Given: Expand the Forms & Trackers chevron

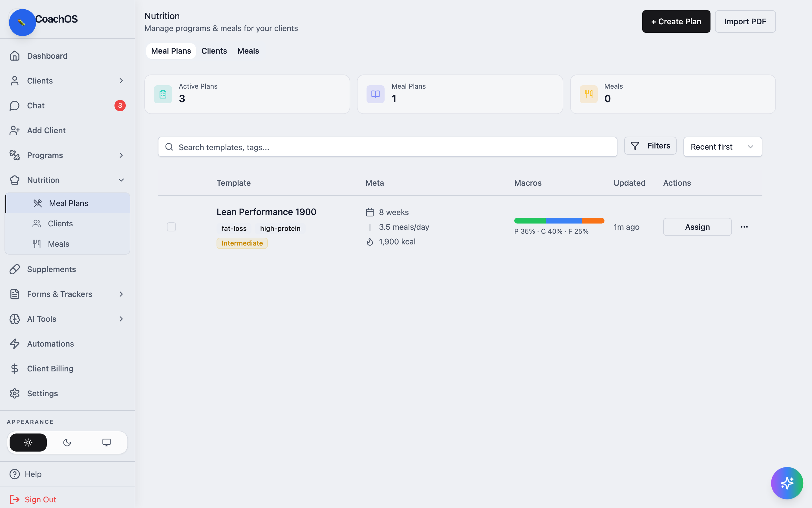Looking at the screenshot, I should (x=121, y=294).
